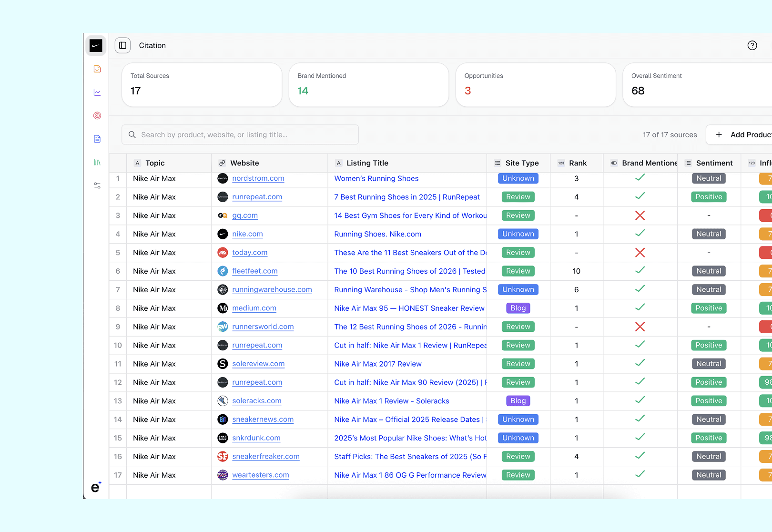This screenshot has width=772, height=532.
Task: Click the fleetfeet.com favicon
Action: 223,271
